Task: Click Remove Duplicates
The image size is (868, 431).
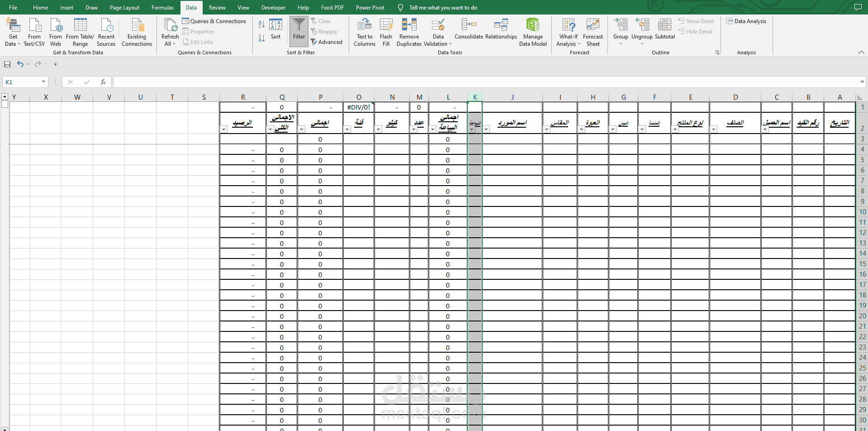Action: pos(409,32)
